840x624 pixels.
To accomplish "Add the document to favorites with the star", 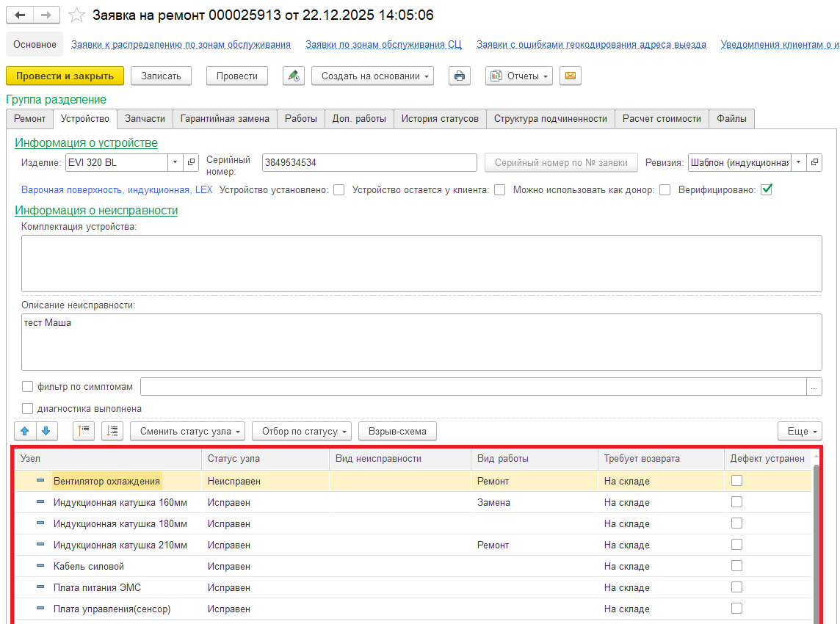I will (x=76, y=15).
